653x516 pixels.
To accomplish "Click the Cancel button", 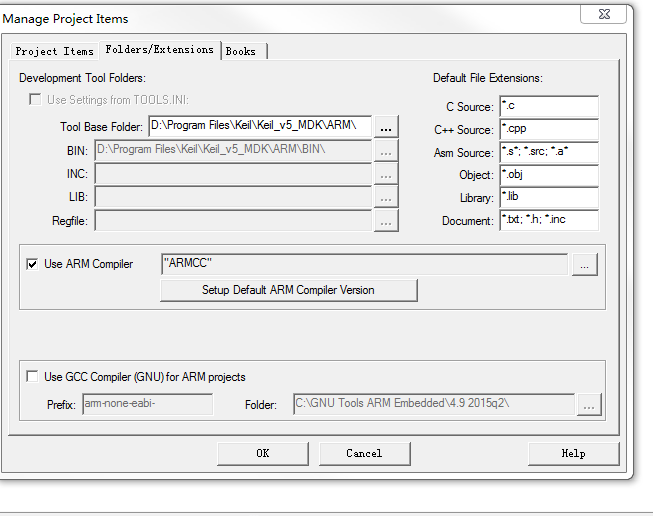I will [364, 453].
